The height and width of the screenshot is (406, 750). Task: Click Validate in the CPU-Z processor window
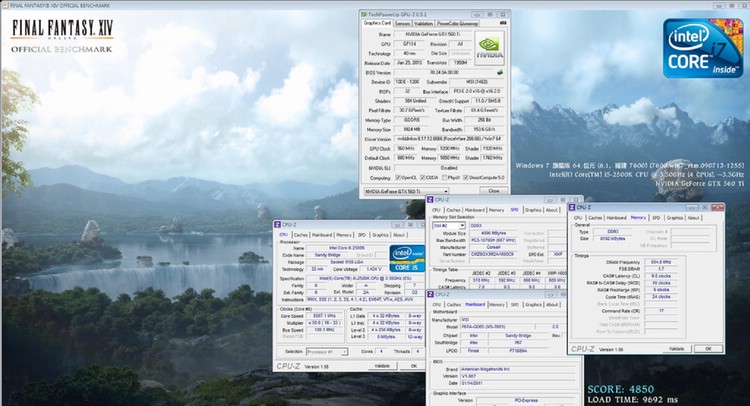coord(382,366)
